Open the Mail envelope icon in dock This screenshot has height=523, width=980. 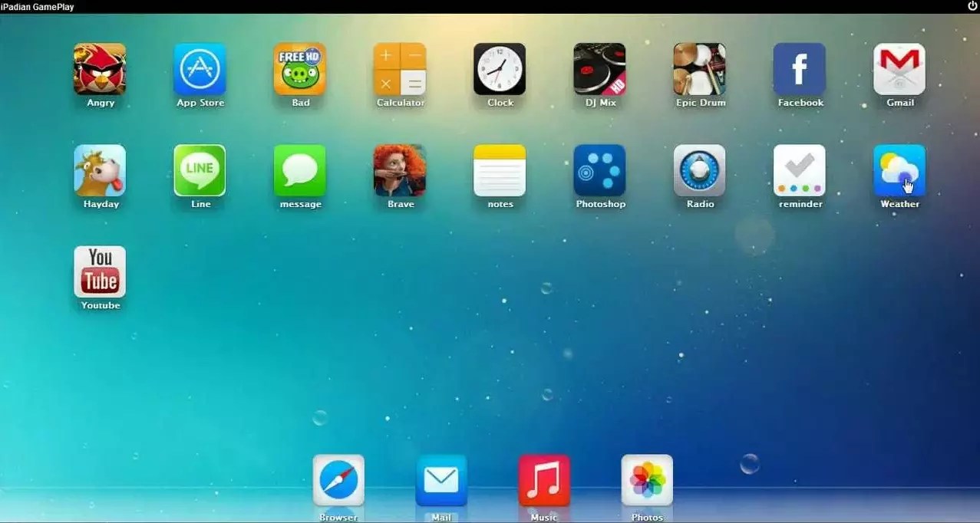(441, 481)
